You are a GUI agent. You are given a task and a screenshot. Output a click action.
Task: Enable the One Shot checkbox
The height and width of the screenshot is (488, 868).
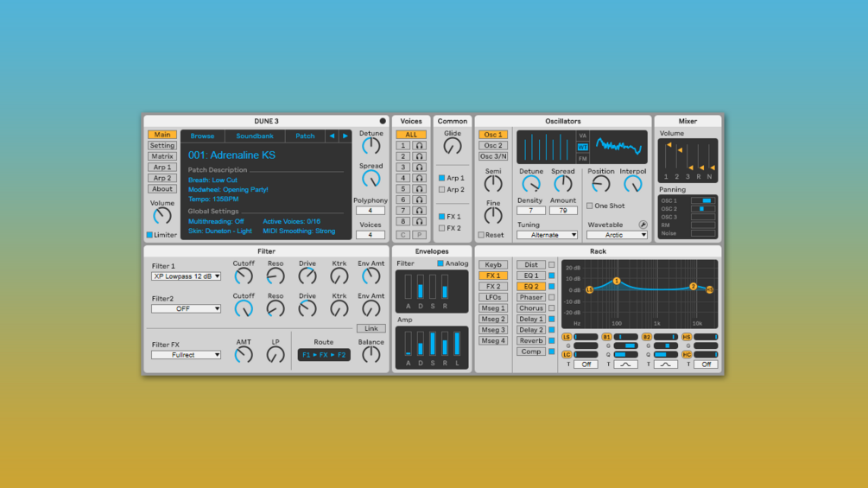(590, 206)
